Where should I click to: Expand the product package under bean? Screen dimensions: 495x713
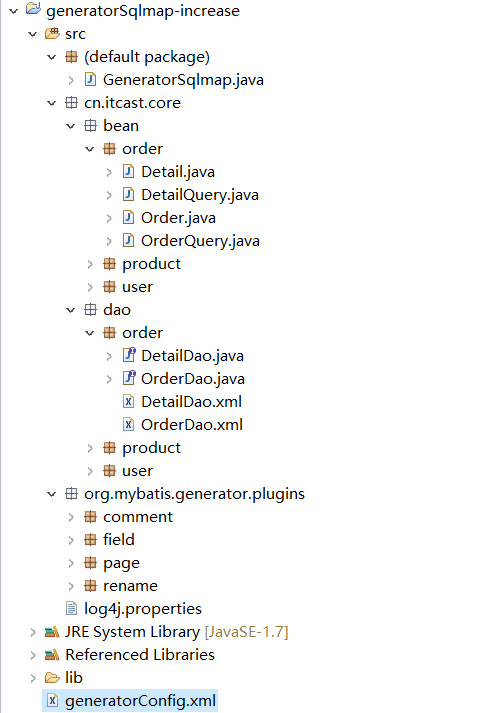pyautogui.click(x=90, y=264)
